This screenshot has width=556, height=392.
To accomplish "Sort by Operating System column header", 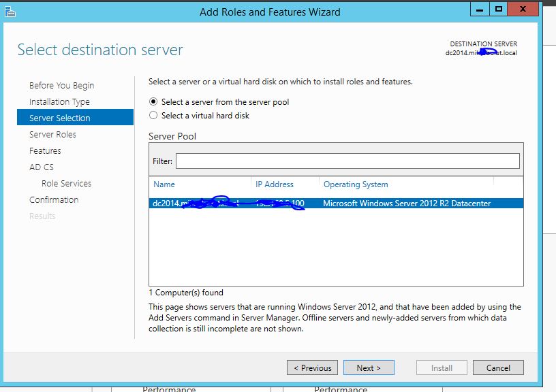I will (x=356, y=184).
